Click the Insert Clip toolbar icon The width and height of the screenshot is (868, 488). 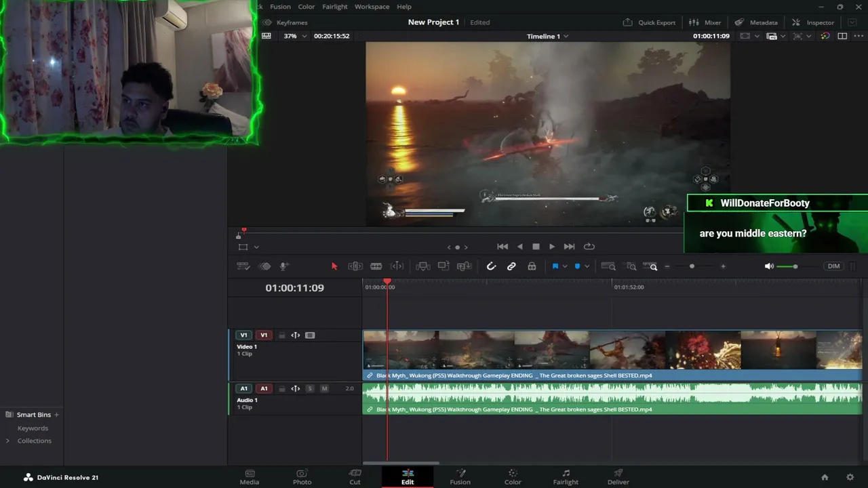point(423,266)
